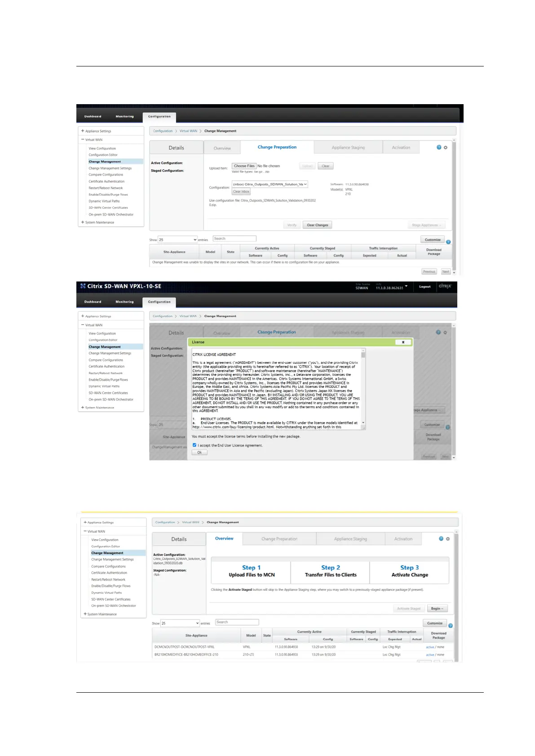Image resolution: width=535 pixels, height=756 pixels.
Task: Click help icon beside Customize in Overview screenshot
Action: tap(451, 625)
